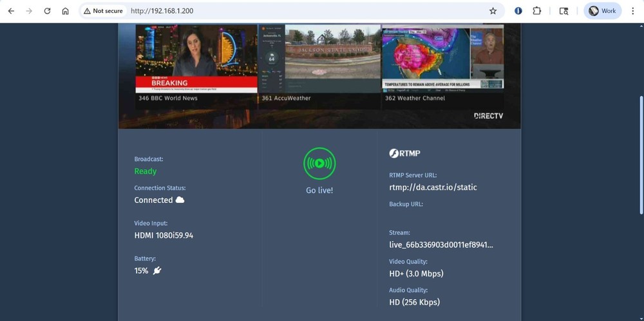Click the power plug icon beside battery
Viewport: 644px width, 321px height.
tap(157, 271)
